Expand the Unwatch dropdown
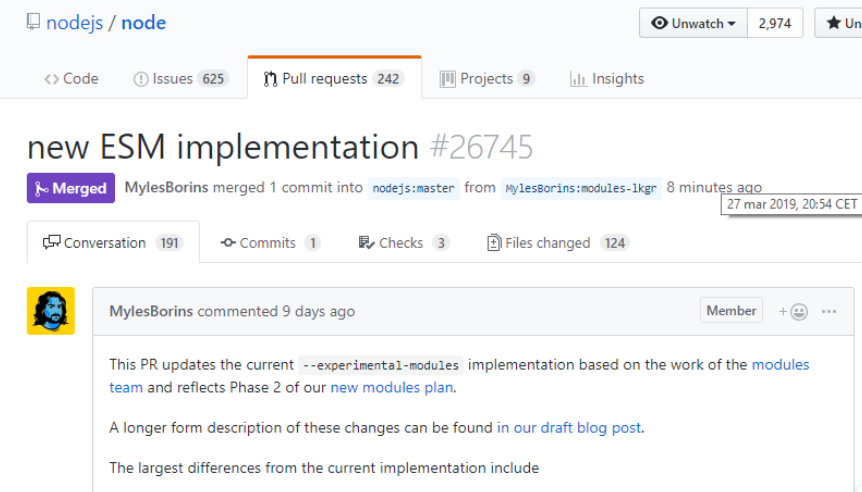This screenshot has height=492, width=862. point(693,23)
